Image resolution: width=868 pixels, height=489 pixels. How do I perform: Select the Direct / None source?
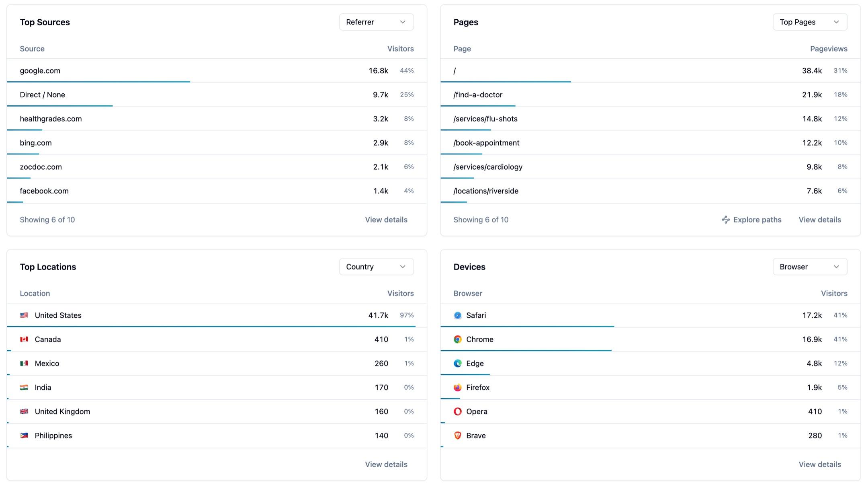point(217,95)
